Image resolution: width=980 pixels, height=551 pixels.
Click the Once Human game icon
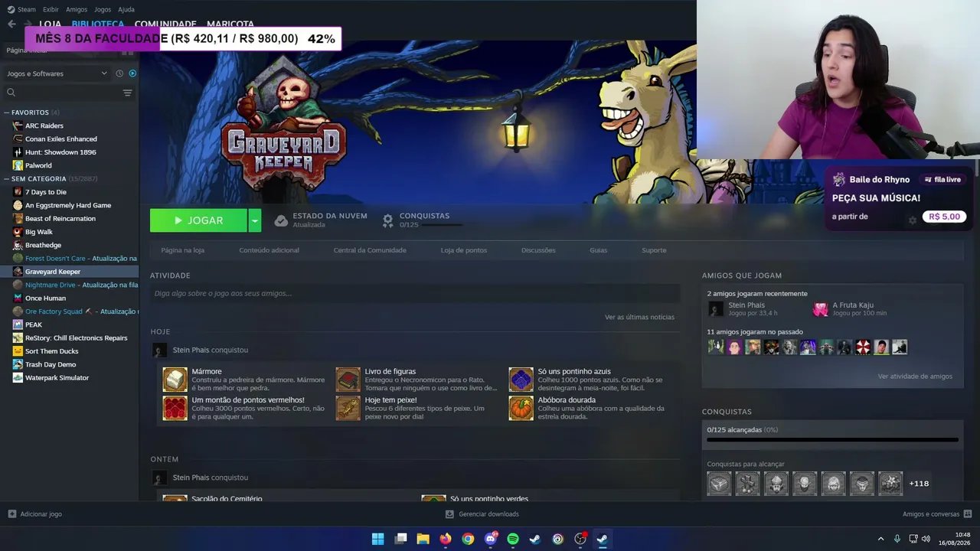point(18,298)
